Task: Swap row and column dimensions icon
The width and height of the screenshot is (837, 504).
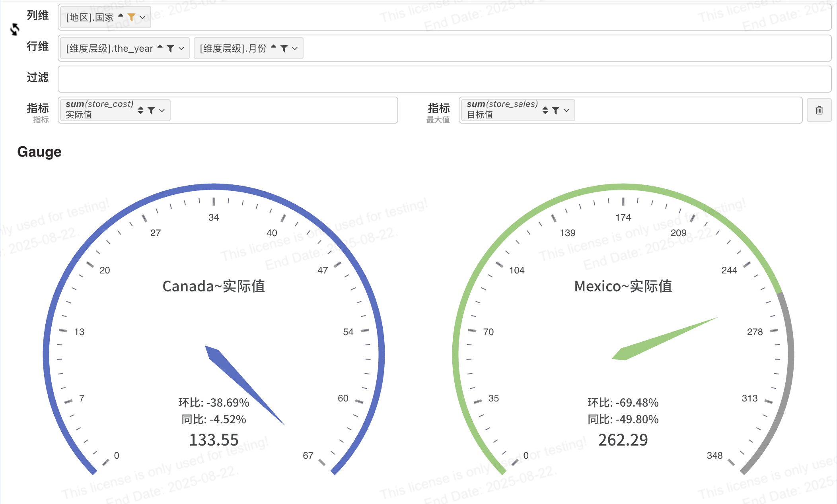Action: pyautogui.click(x=15, y=29)
